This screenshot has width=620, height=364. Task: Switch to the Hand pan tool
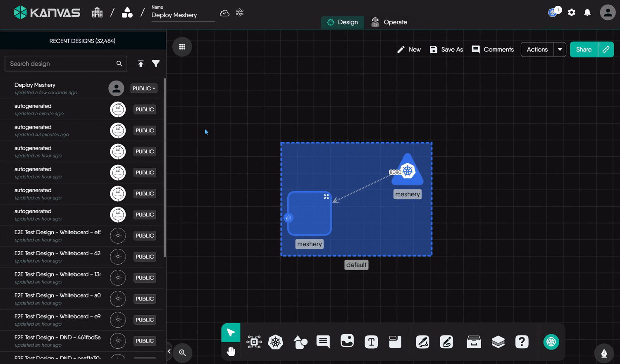tap(231, 352)
